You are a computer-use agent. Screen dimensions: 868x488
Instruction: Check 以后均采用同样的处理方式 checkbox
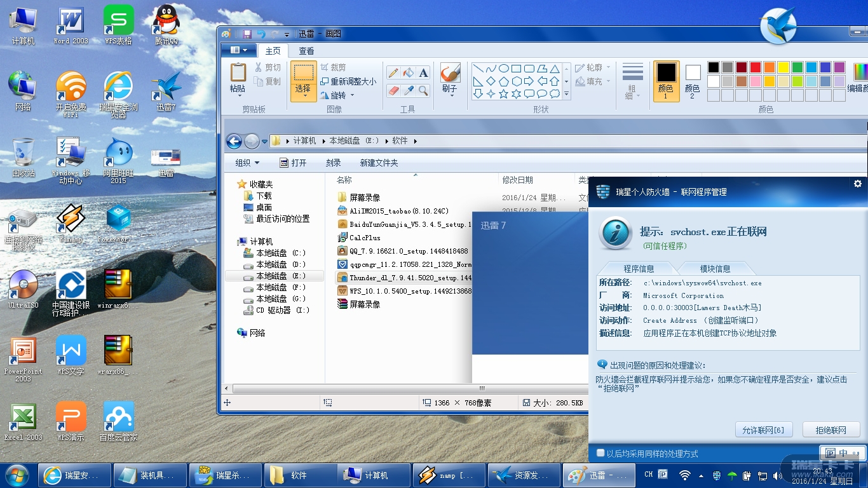pos(600,453)
